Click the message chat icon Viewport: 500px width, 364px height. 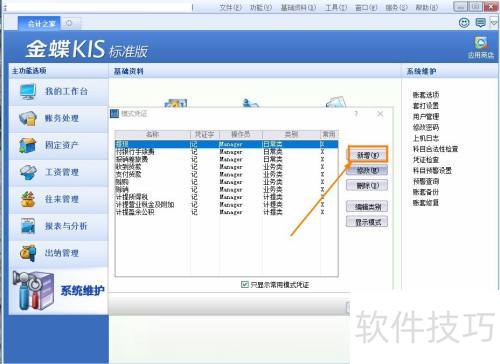click(480, 22)
